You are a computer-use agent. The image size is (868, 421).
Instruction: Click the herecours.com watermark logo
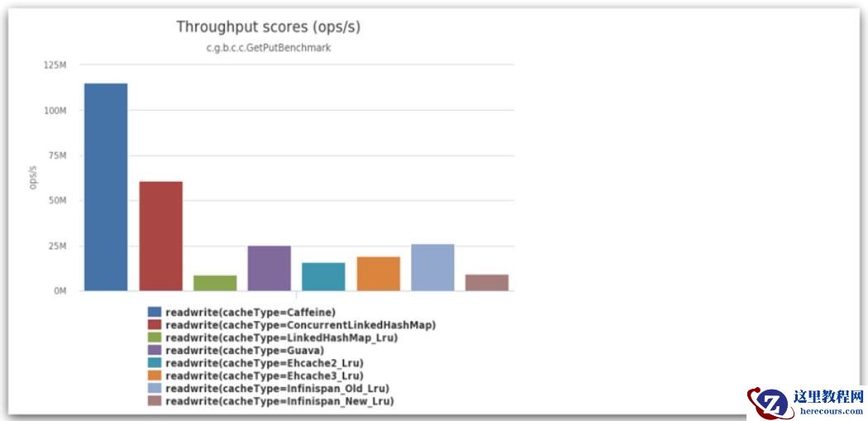(806, 404)
